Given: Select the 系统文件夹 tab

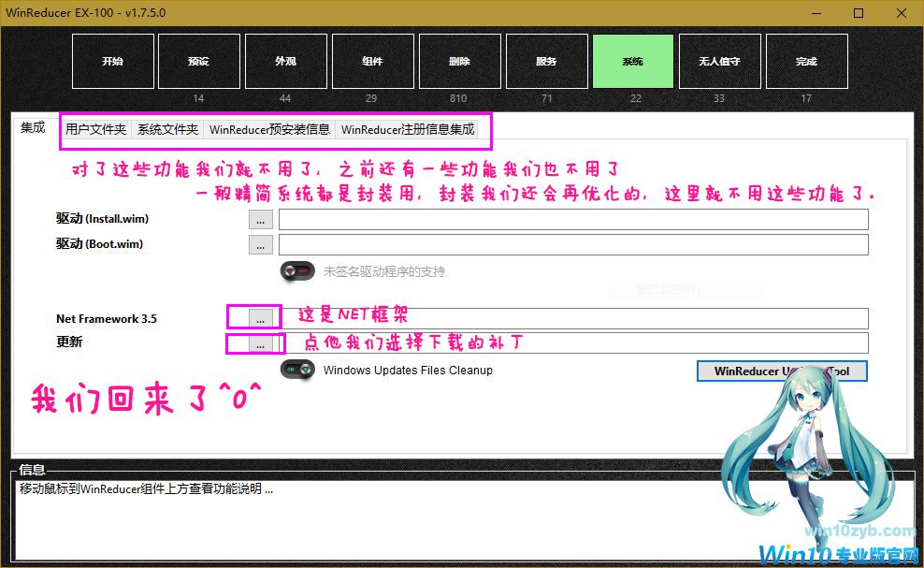Looking at the screenshot, I should pos(167,130).
